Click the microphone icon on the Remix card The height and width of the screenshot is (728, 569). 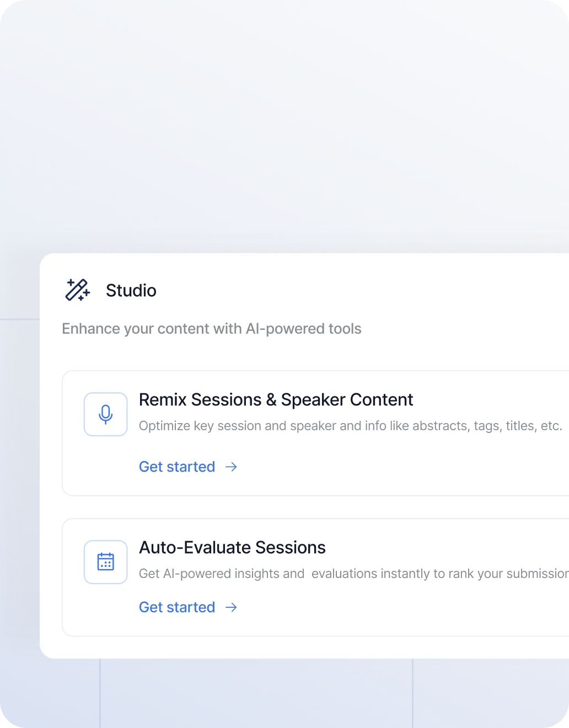tap(105, 414)
